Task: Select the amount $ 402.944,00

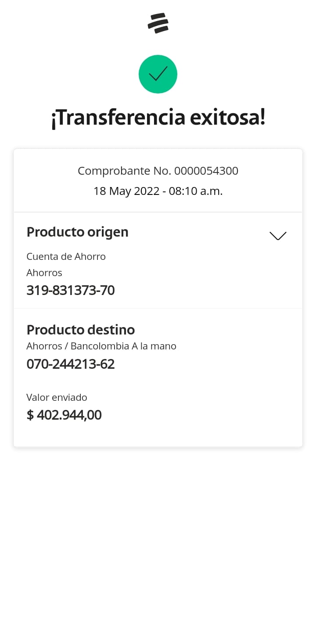Action: [x=64, y=415]
